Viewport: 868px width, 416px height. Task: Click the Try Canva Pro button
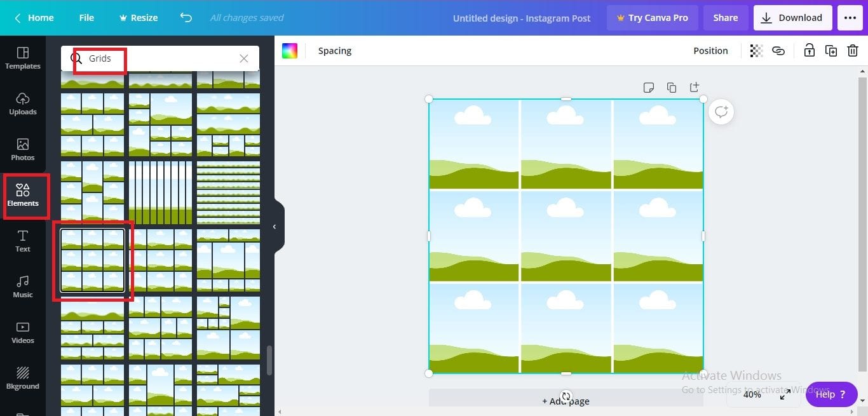(652, 18)
